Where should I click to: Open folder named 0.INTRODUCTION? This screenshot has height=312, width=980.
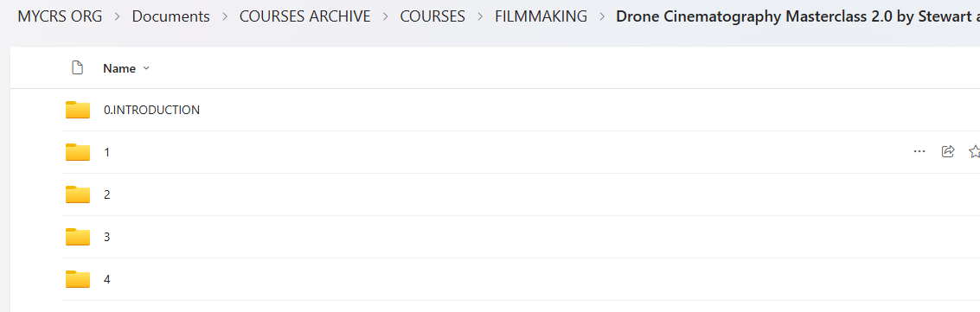[x=152, y=111]
